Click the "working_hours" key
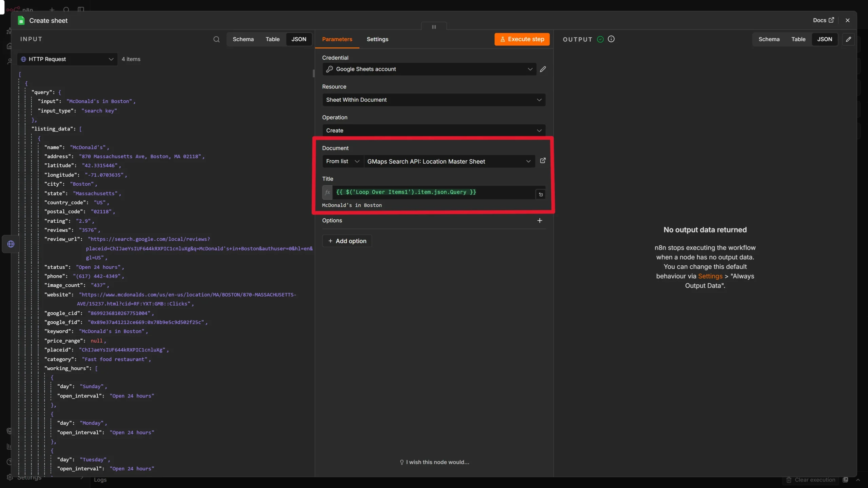Screen dimensions: 868x488 (68, 368)
